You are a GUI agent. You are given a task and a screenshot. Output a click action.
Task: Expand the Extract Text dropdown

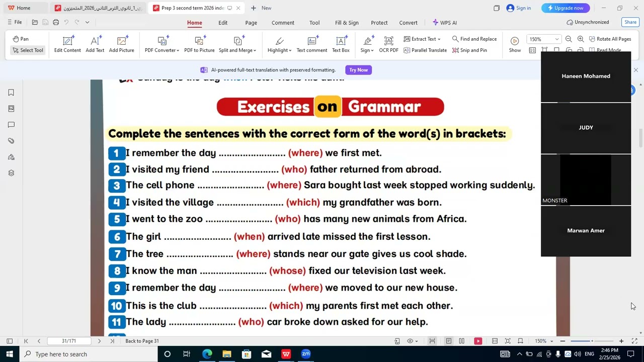click(x=422, y=39)
